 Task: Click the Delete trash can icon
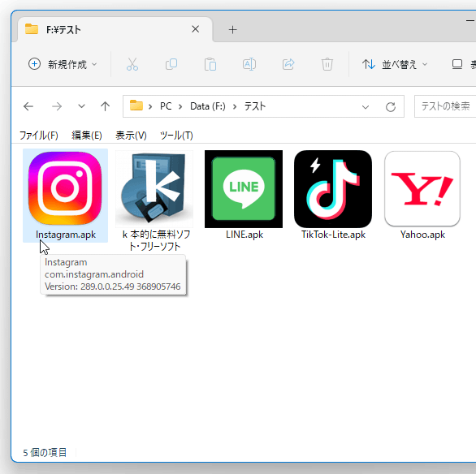(x=327, y=64)
